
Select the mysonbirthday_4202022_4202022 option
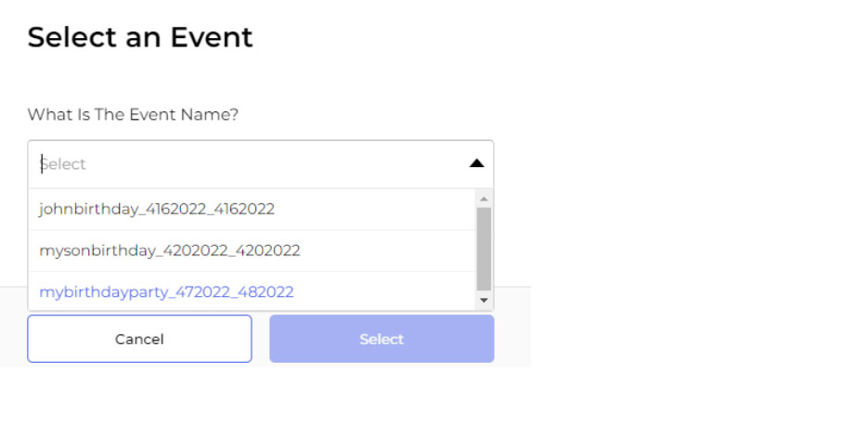tap(170, 251)
